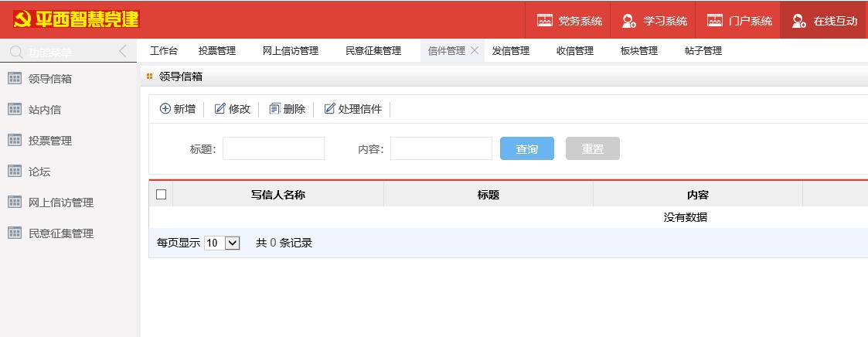
Task: Click the grid icon beside 民意征集管理 in sidebar
Action: (x=15, y=233)
